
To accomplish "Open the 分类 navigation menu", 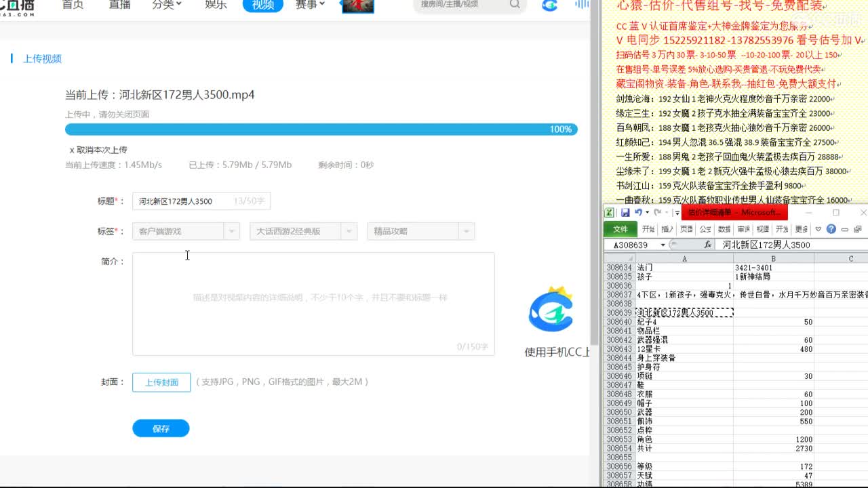I will [x=167, y=5].
